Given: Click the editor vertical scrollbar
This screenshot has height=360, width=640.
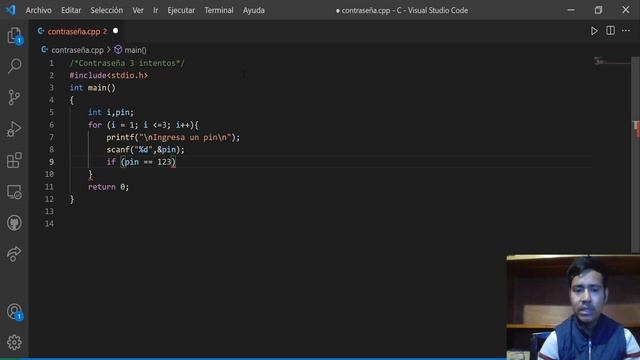Looking at the screenshot, I should click(x=636, y=154).
